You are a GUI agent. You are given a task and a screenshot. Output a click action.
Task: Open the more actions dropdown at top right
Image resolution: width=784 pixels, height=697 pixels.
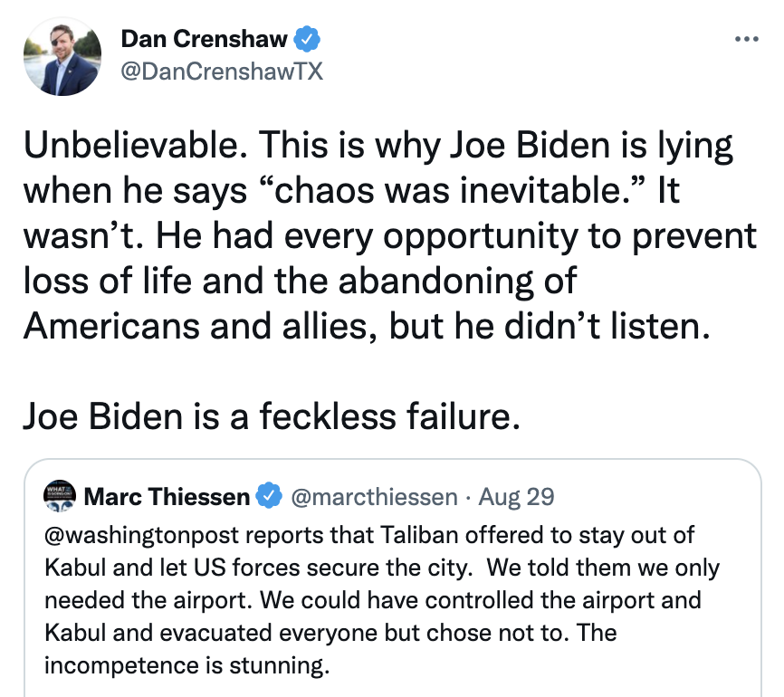pyautogui.click(x=748, y=38)
